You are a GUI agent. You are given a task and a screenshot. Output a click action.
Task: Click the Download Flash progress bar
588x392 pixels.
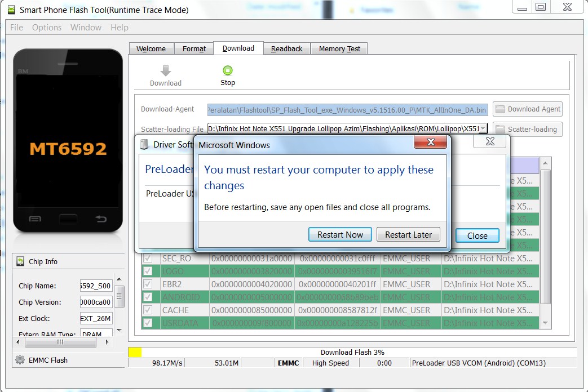[x=352, y=352]
